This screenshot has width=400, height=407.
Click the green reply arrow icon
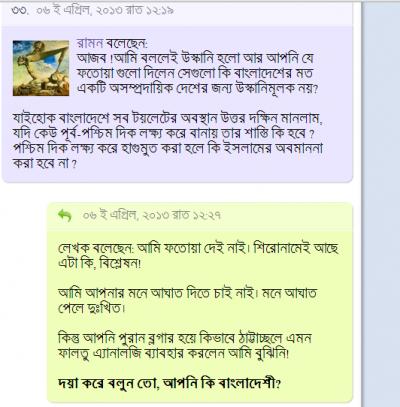[65, 215]
